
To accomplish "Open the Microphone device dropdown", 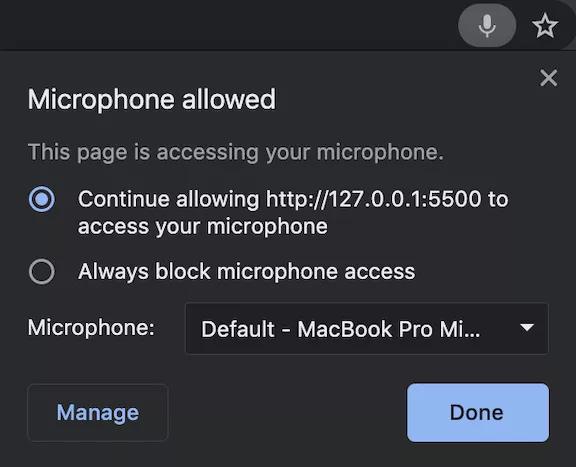I will coord(367,328).
